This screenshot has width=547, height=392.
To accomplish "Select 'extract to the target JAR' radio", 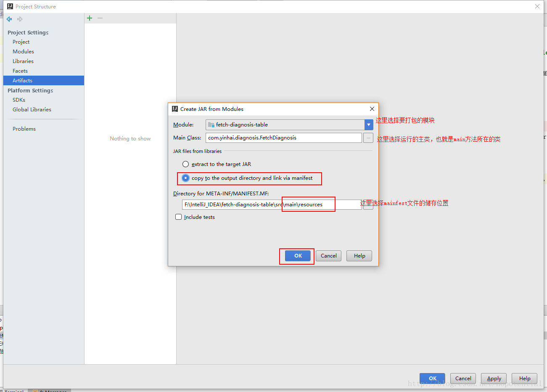I will [185, 164].
